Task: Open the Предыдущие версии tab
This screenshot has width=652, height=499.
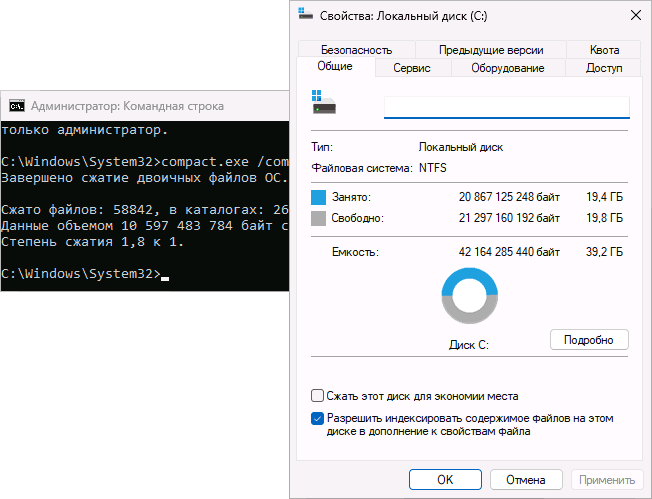Action: click(491, 50)
